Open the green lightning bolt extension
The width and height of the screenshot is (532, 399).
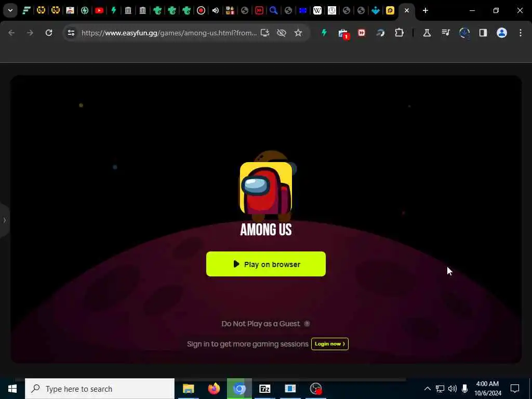pos(324,33)
